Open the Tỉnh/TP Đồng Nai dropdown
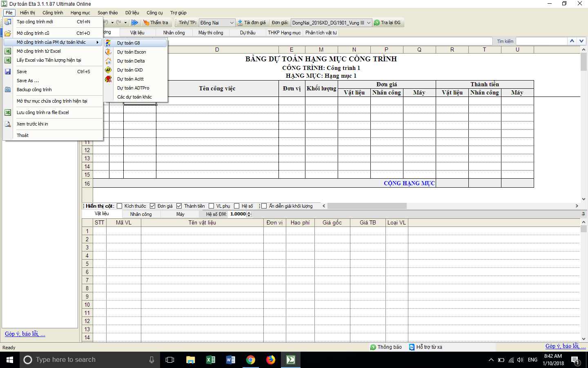The width and height of the screenshot is (588, 368). point(232,23)
